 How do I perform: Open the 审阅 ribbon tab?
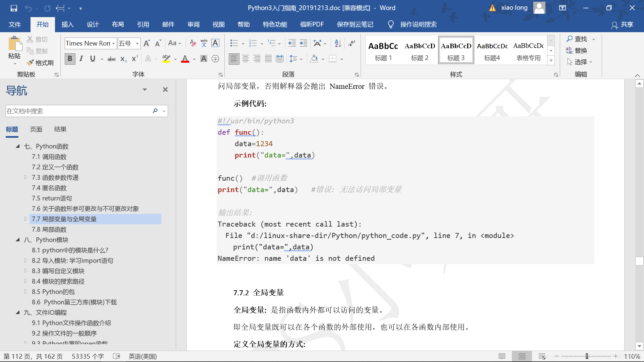[193, 24]
